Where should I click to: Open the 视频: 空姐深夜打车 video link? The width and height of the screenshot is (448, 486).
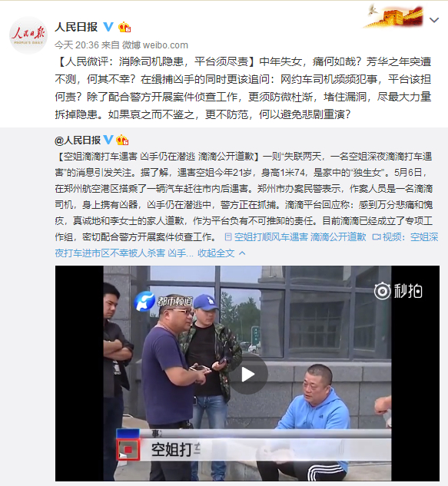pyautogui.click(x=247, y=245)
